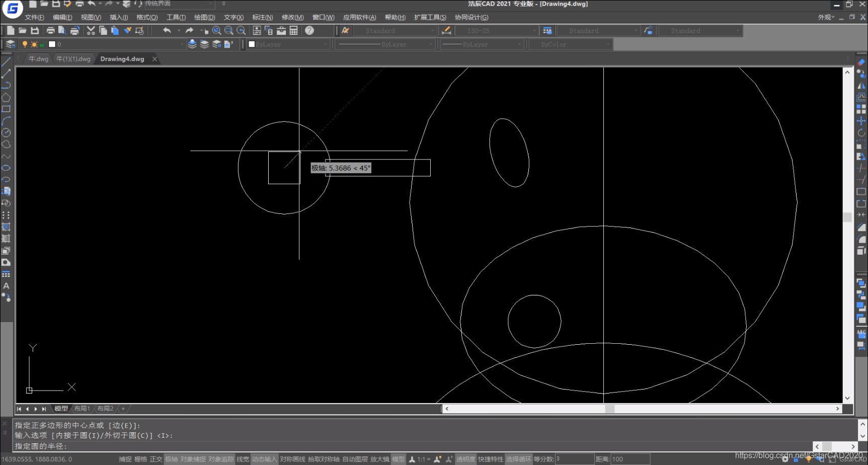Click the Undo arrow in standard toolbar
This screenshot has height=465, width=868.
167,31
